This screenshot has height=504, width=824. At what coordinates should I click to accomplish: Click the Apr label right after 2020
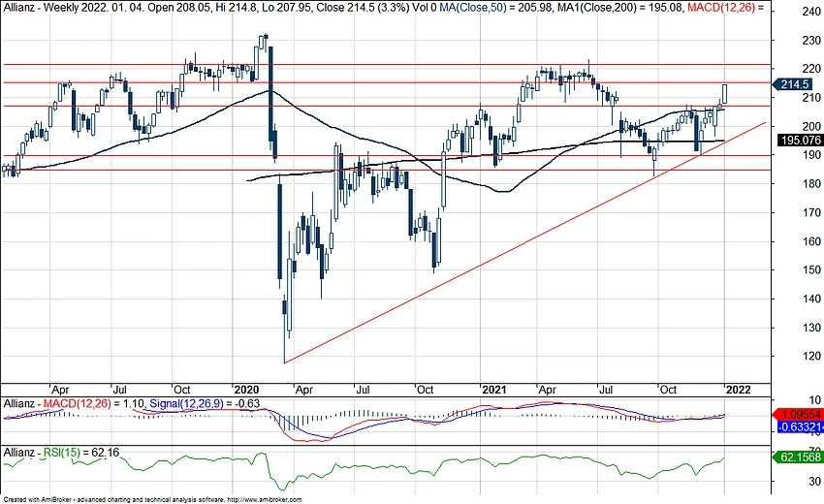point(304,390)
